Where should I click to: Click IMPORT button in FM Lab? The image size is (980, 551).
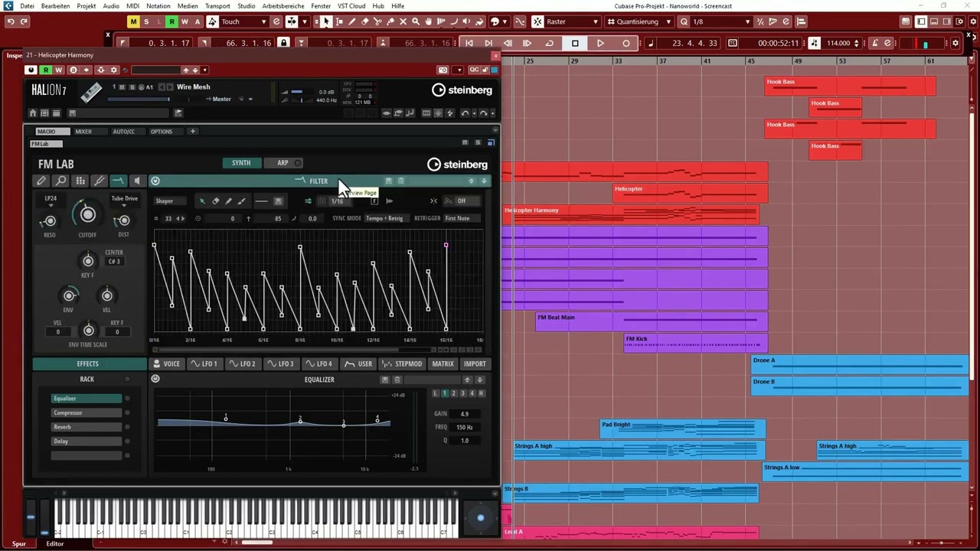coord(475,364)
